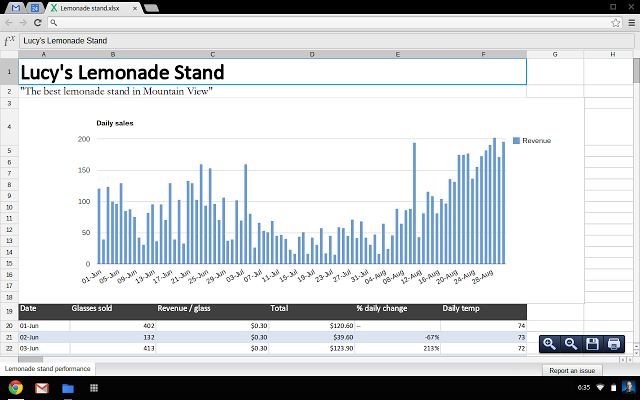Select row 20 header
This screenshot has height=400, width=640.
click(x=9, y=326)
